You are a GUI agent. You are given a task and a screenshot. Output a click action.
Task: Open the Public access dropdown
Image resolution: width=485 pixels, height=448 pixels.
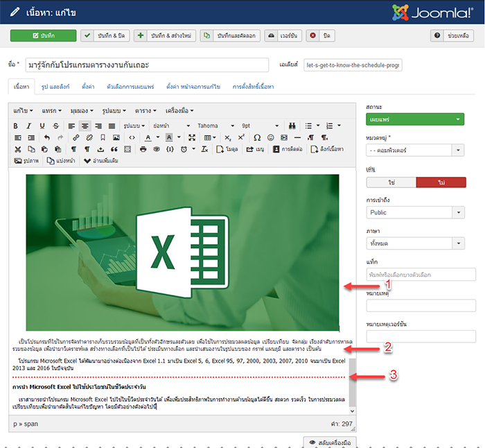pos(415,212)
